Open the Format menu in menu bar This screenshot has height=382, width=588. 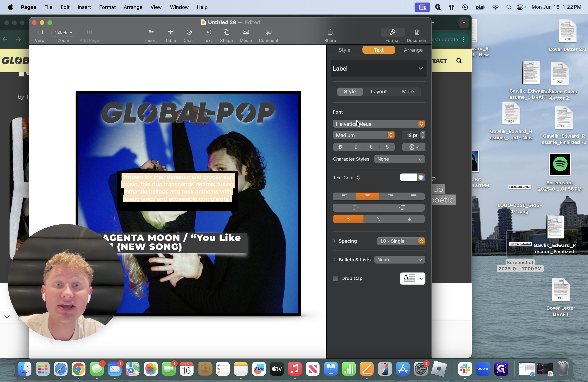(x=107, y=7)
